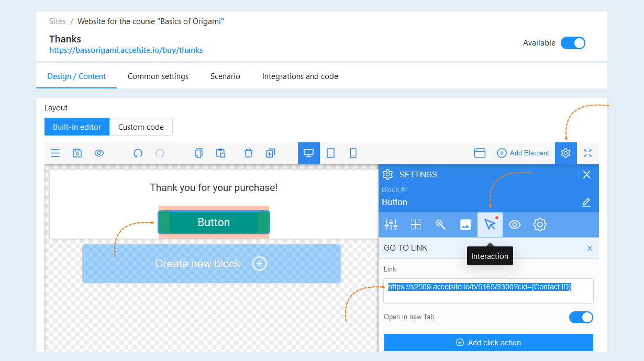This screenshot has width=644, height=361.
Task: Click the "GO TO LINK" section header
Action: coord(406,248)
